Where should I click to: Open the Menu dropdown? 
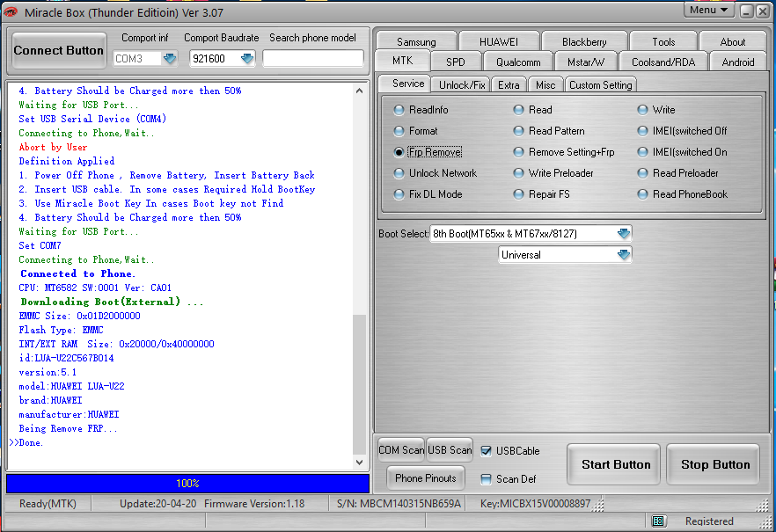click(709, 10)
